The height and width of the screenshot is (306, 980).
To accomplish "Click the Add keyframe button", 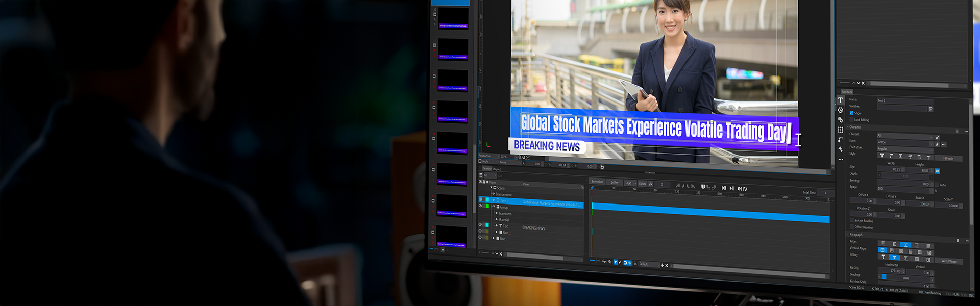I will coord(629,183).
